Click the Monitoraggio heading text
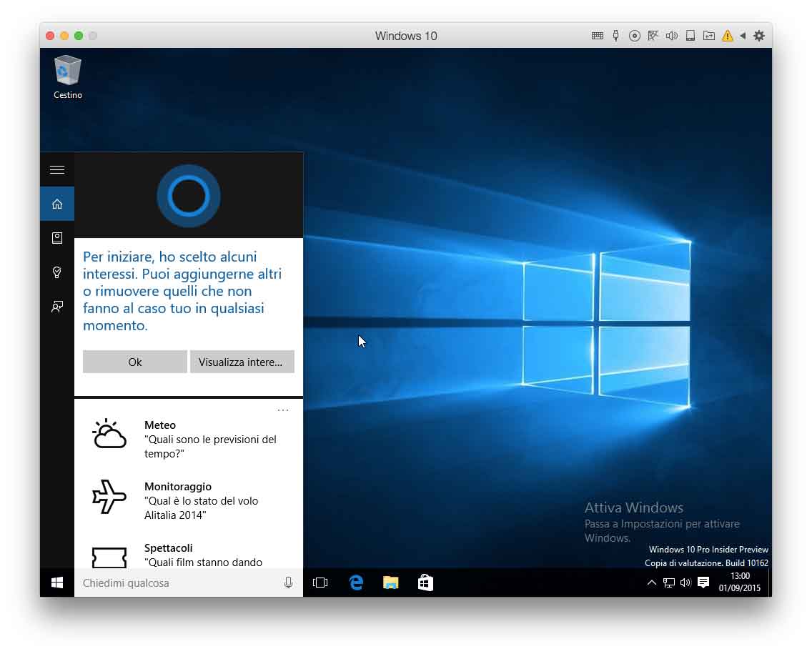The height and width of the screenshot is (654, 812). (x=177, y=487)
